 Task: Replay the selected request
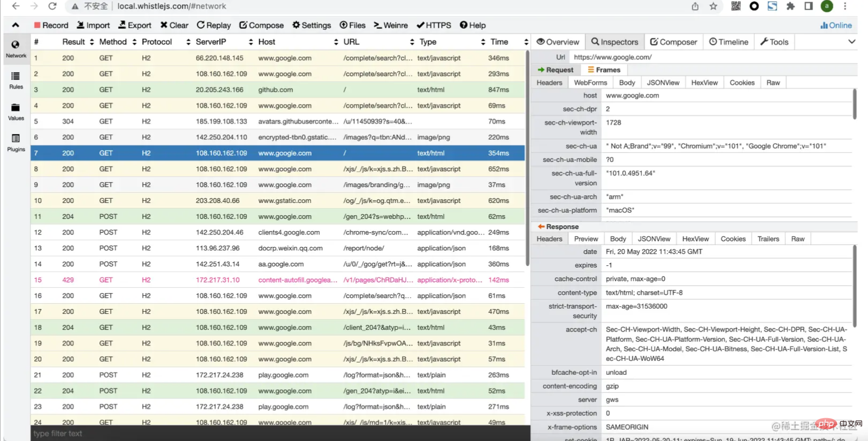214,25
